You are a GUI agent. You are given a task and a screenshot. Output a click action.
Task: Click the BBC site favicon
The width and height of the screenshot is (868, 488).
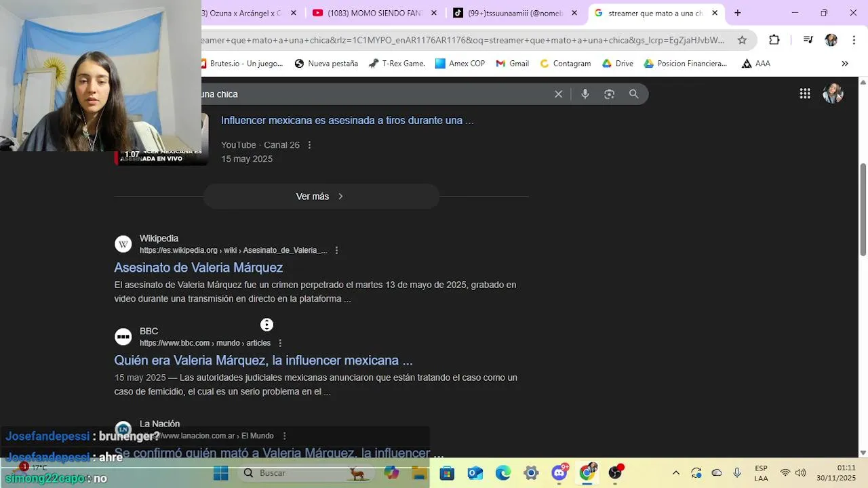(x=123, y=337)
